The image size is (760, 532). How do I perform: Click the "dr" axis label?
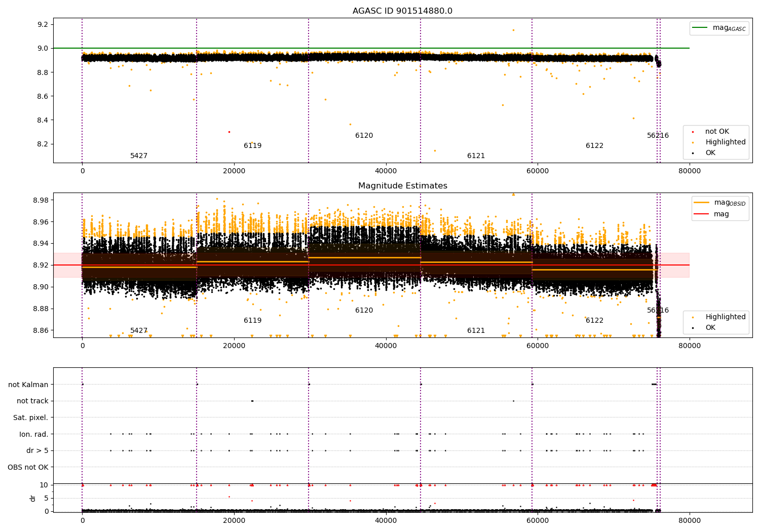[x=33, y=498]
